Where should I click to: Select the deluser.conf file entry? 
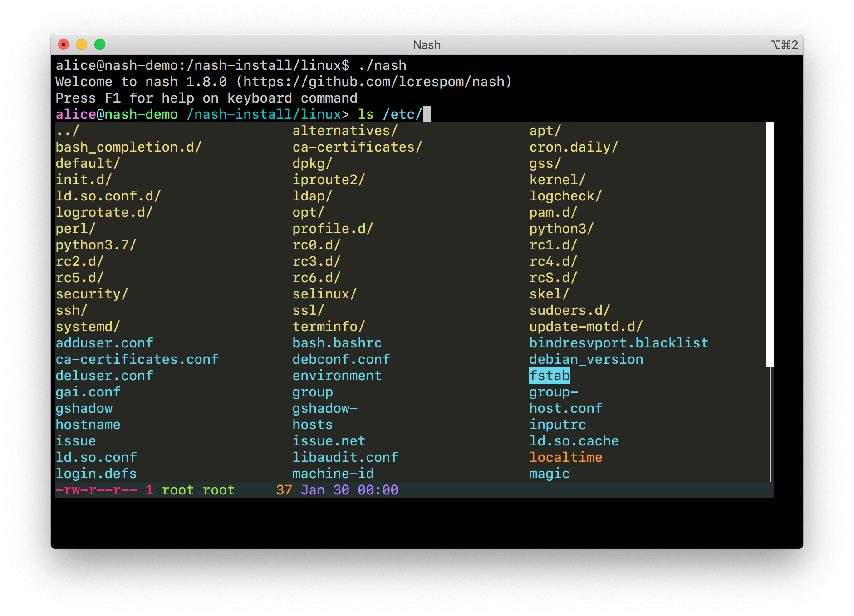(x=104, y=376)
